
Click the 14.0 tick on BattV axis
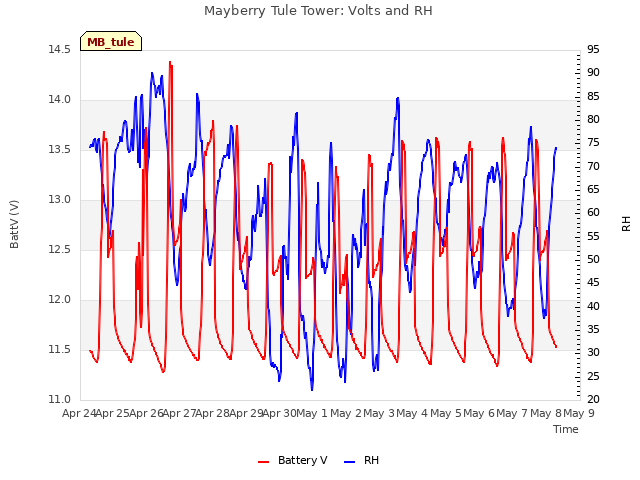coord(59,100)
